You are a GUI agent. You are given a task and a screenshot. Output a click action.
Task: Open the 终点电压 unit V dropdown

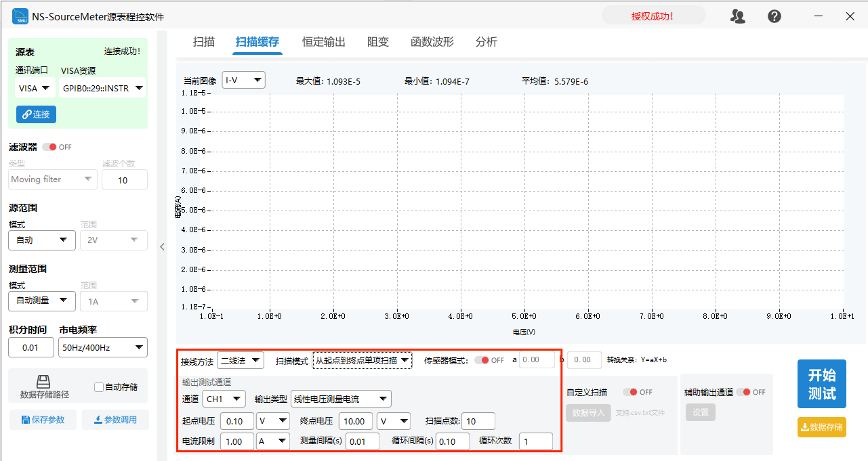tap(394, 421)
